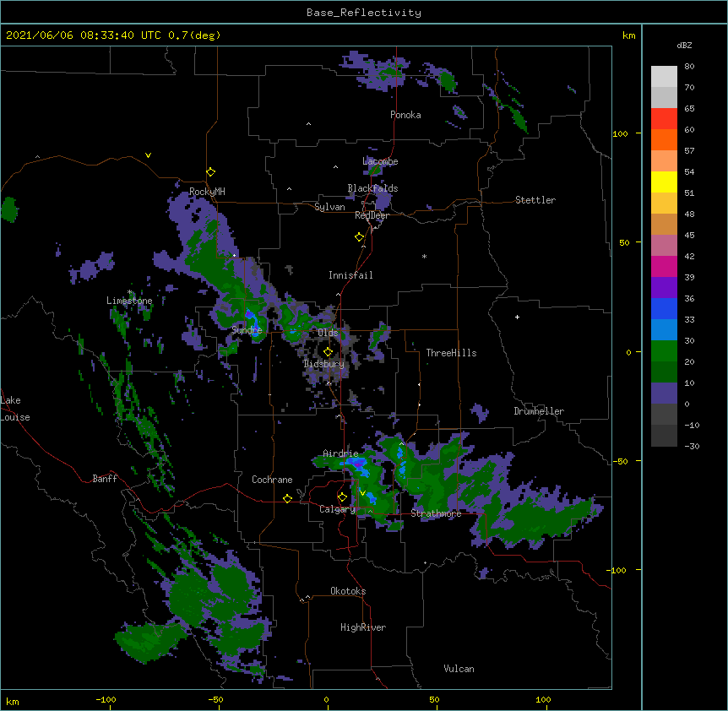Screen dimensions: 728x711
Task: Pick the purple 39-36 dBZ legend swatch
Action: pos(664,288)
